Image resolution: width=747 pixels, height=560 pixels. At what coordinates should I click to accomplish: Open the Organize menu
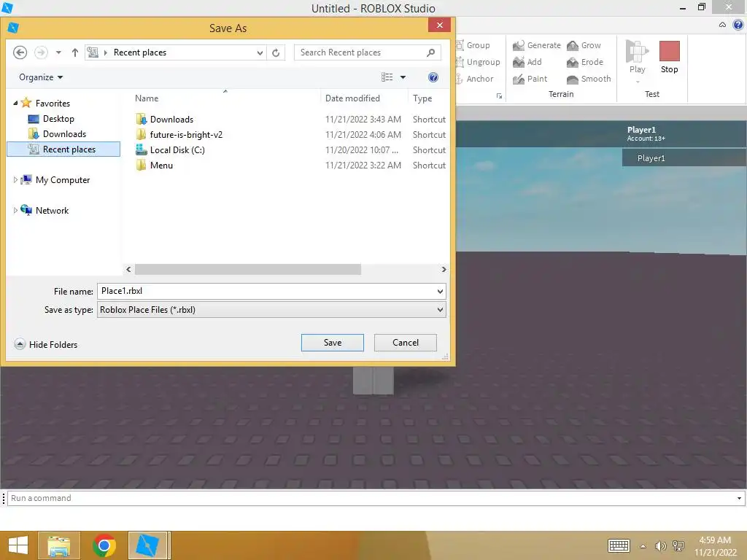pyautogui.click(x=41, y=77)
